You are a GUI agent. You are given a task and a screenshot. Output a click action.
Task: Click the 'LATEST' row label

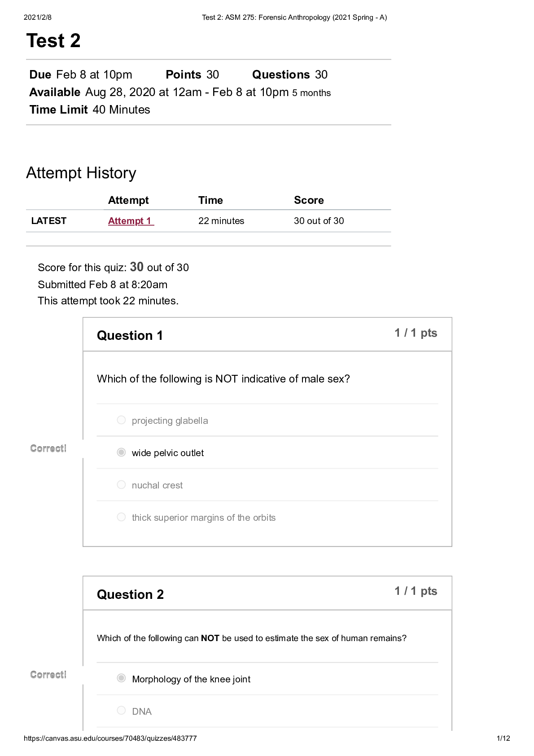point(49,221)
